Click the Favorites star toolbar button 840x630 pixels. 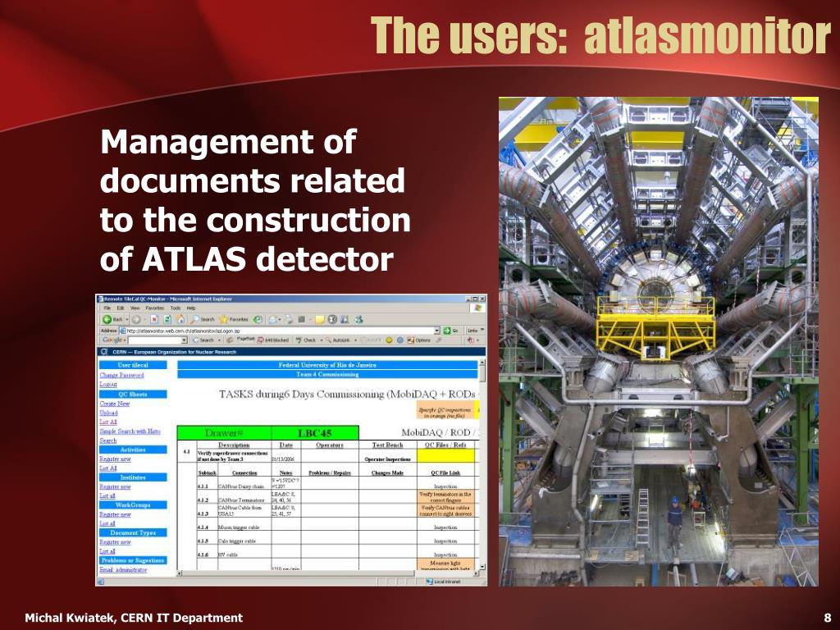(234, 319)
